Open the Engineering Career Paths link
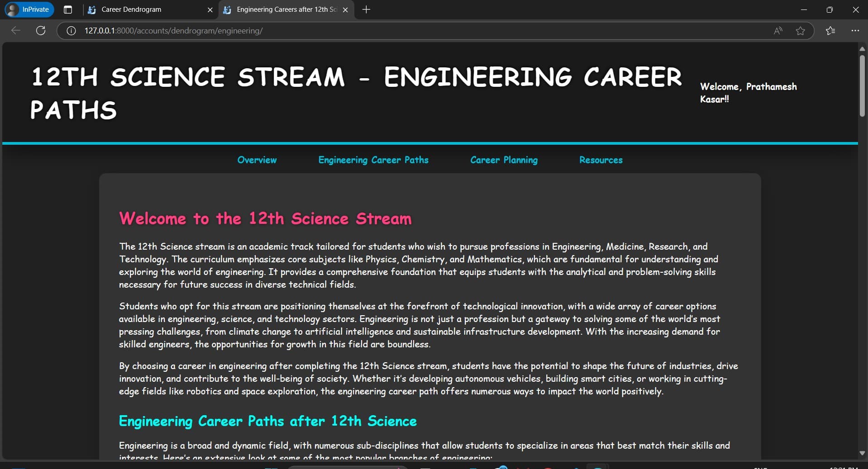868x469 pixels. 373,160
